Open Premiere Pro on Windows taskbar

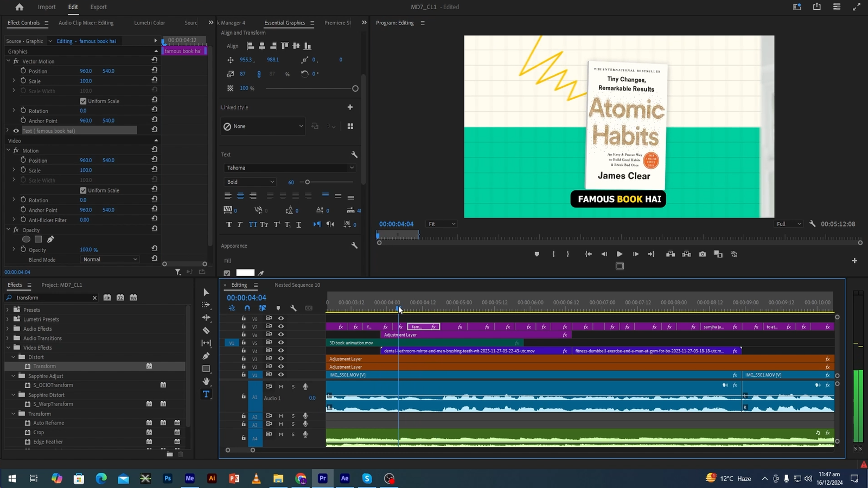pos(322,478)
